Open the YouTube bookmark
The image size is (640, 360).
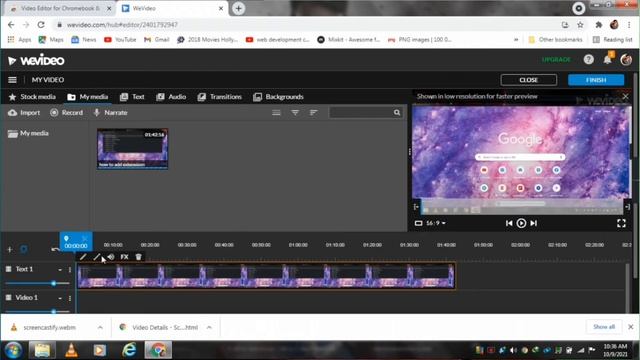point(120,40)
